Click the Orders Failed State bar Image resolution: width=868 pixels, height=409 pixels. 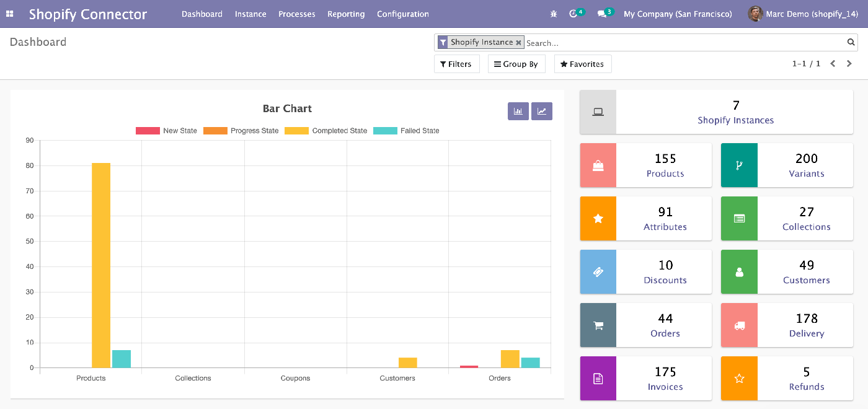tap(531, 363)
